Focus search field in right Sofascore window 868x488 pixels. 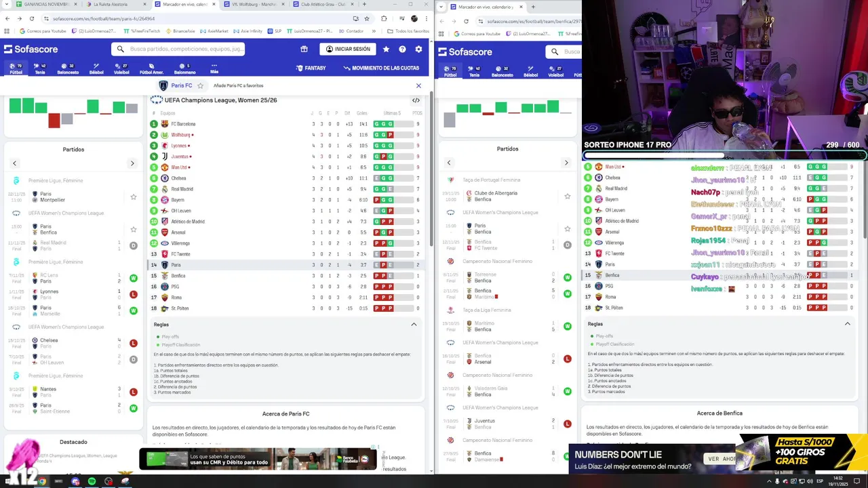564,52
